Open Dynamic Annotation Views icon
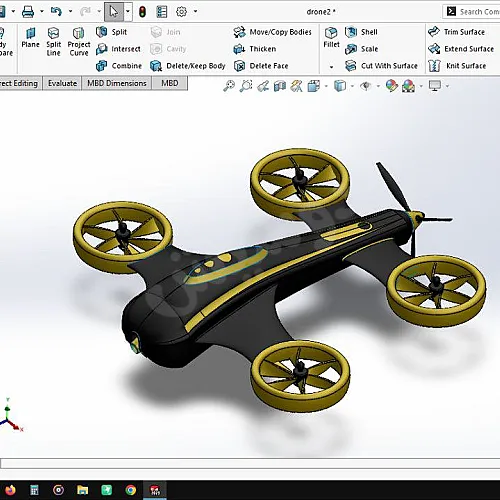 pos(296,86)
